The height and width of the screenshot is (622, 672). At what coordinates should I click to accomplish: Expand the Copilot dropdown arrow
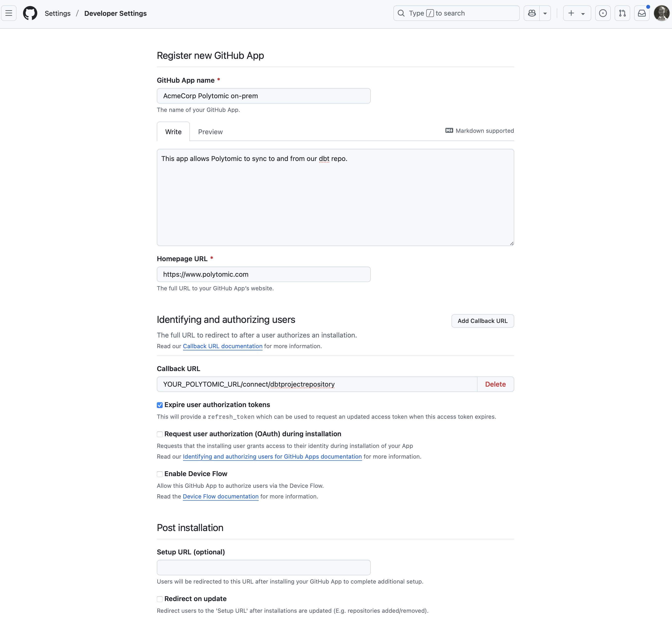coord(545,13)
